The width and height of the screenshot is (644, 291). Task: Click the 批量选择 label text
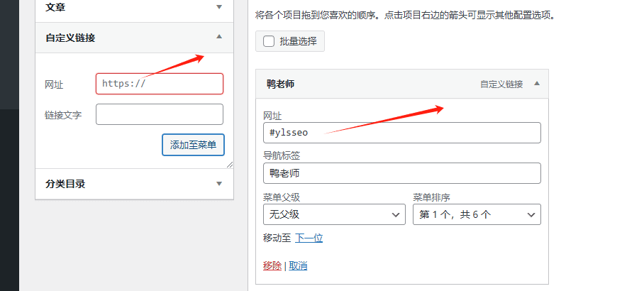[x=298, y=41]
